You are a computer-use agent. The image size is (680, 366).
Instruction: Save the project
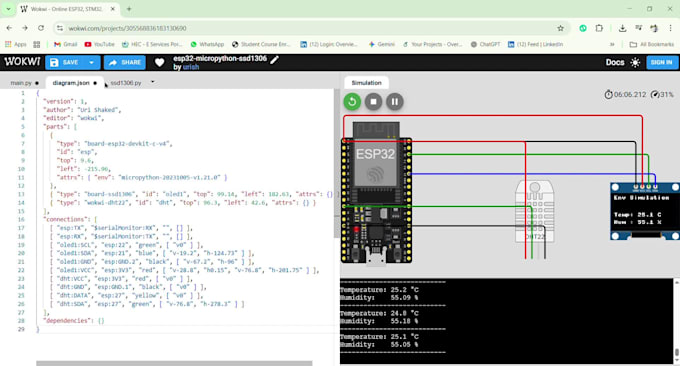pyautogui.click(x=65, y=62)
